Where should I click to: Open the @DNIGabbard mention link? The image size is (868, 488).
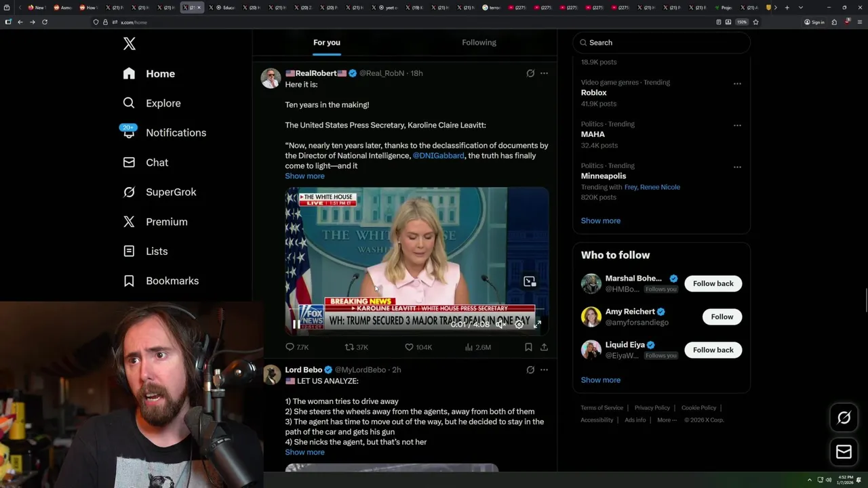439,156
